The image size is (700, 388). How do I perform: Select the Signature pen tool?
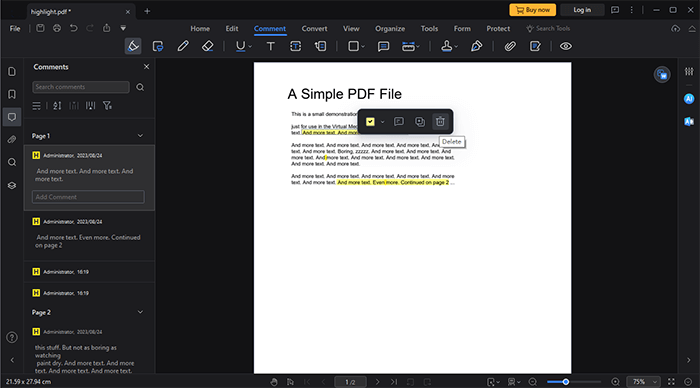pyautogui.click(x=476, y=46)
